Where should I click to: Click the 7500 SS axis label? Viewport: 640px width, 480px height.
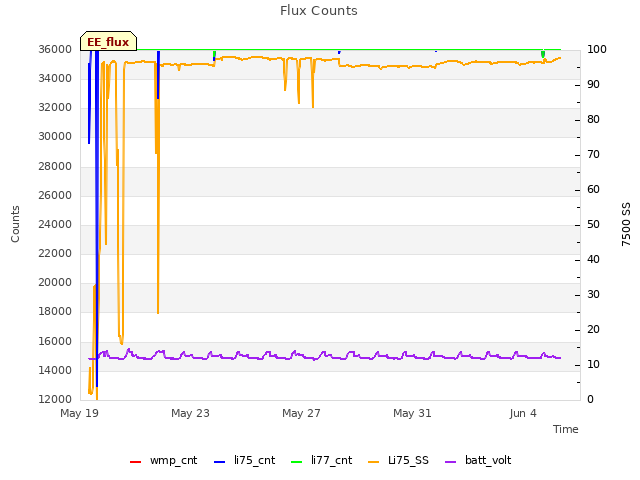[x=626, y=224]
